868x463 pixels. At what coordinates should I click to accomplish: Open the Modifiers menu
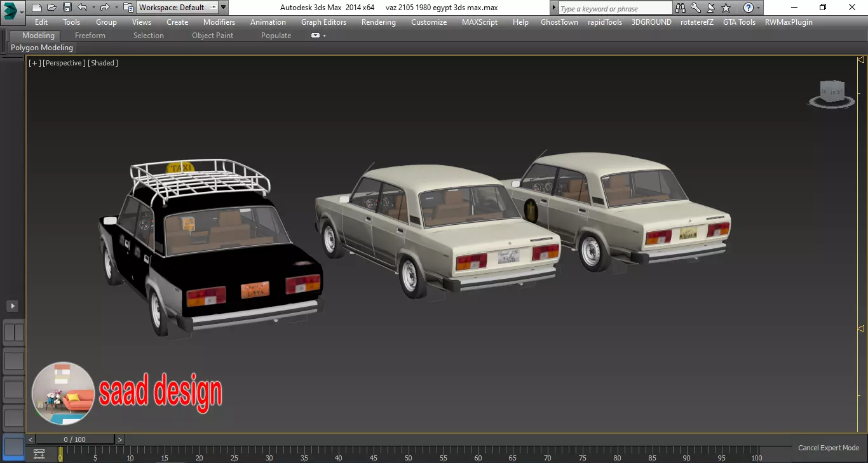tap(219, 22)
